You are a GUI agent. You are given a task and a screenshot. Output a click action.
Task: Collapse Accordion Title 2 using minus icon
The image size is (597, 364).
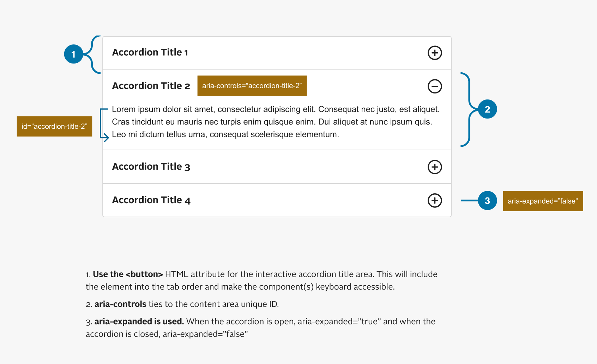(435, 86)
